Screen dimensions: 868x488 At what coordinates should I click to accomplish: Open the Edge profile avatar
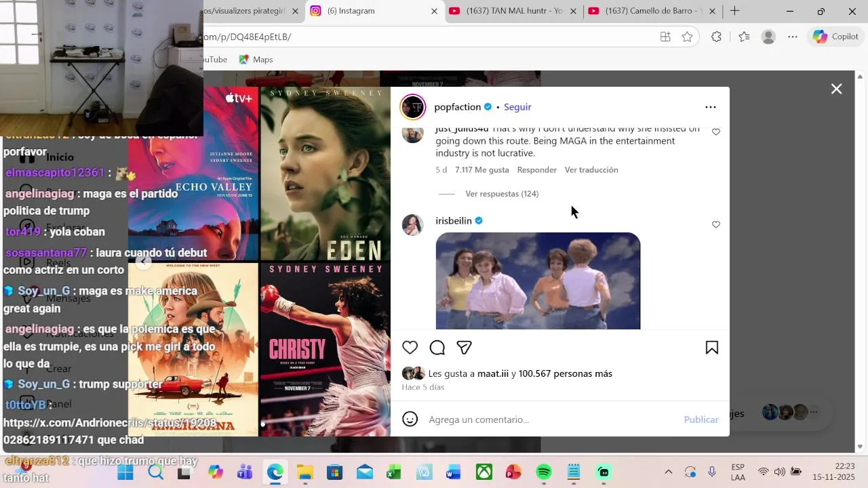coord(768,37)
